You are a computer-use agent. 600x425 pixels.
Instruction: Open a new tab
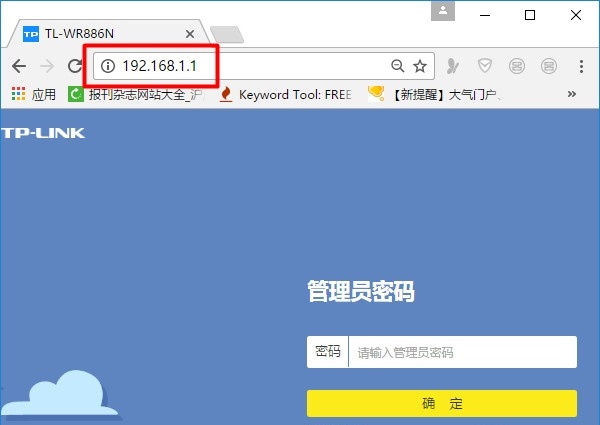[x=227, y=34]
